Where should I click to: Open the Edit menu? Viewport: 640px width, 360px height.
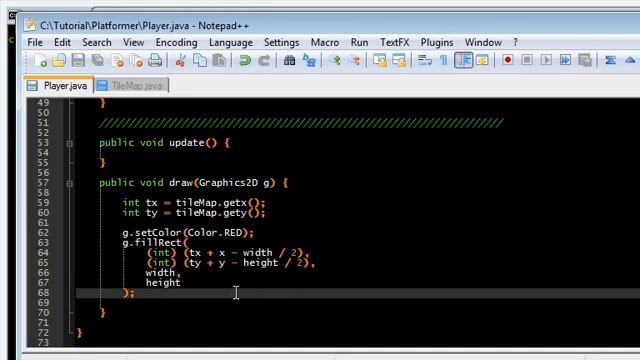(x=62, y=42)
